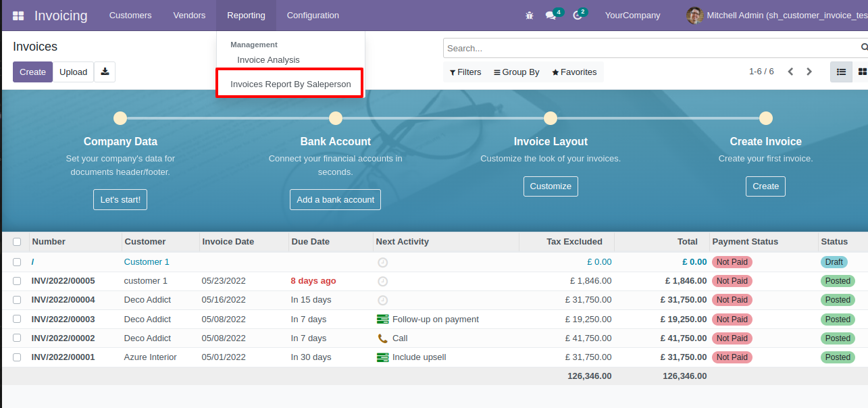
Task: Click the purple Create button
Action: (32, 72)
